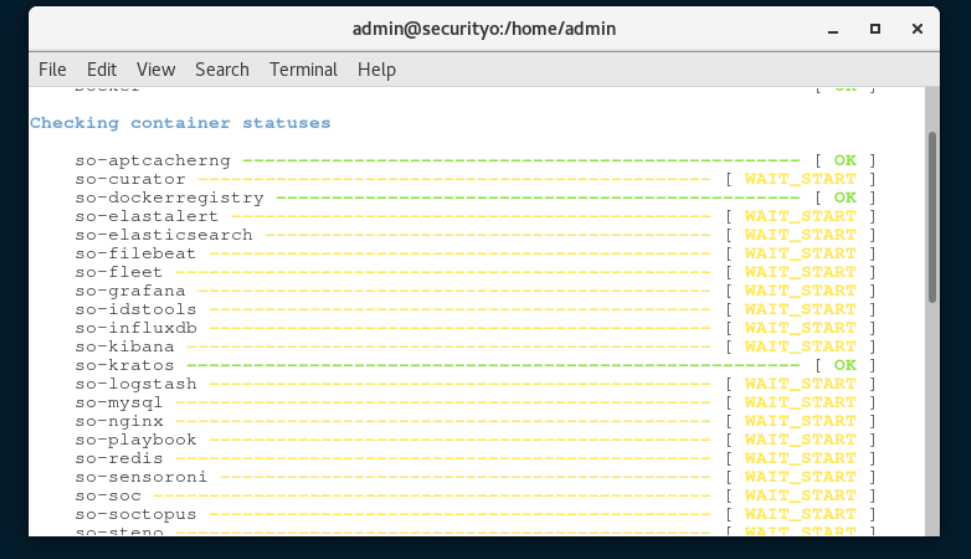Viewport: 971px width, 559px height.
Task: Click the so-influxdb container name
Action: tap(136, 327)
